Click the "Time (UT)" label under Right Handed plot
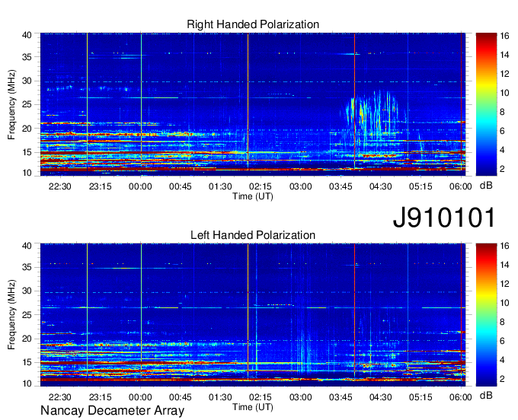 pos(253,196)
